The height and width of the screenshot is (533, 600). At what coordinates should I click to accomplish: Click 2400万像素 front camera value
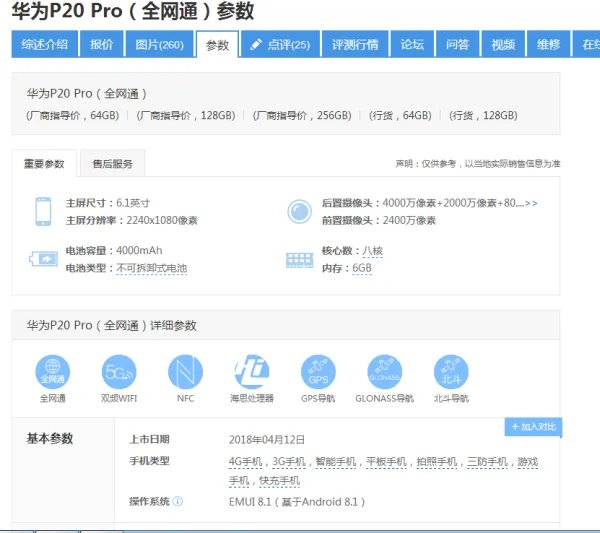tap(409, 220)
